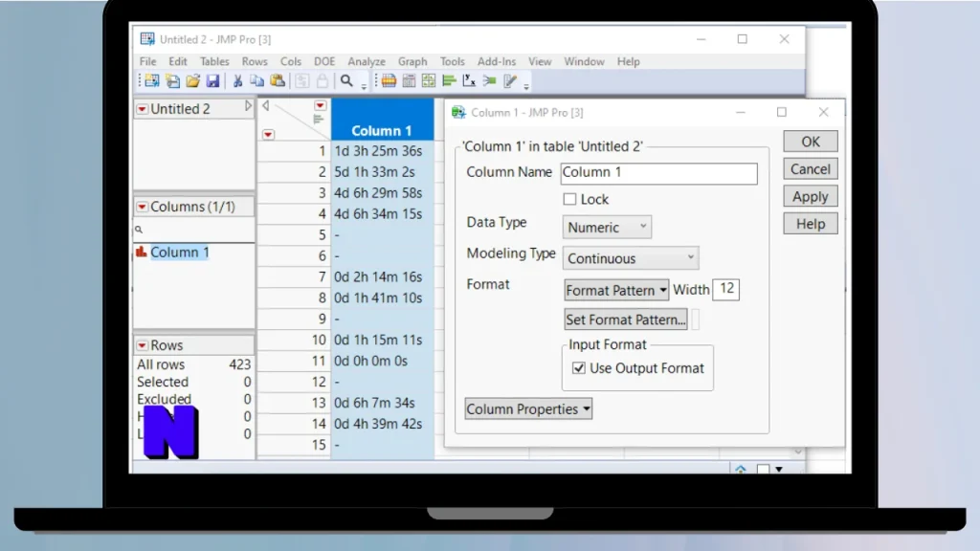Open the Add-Ins menu
Image resolution: width=980 pixels, height=551 pixels.
tap(497, 61)
